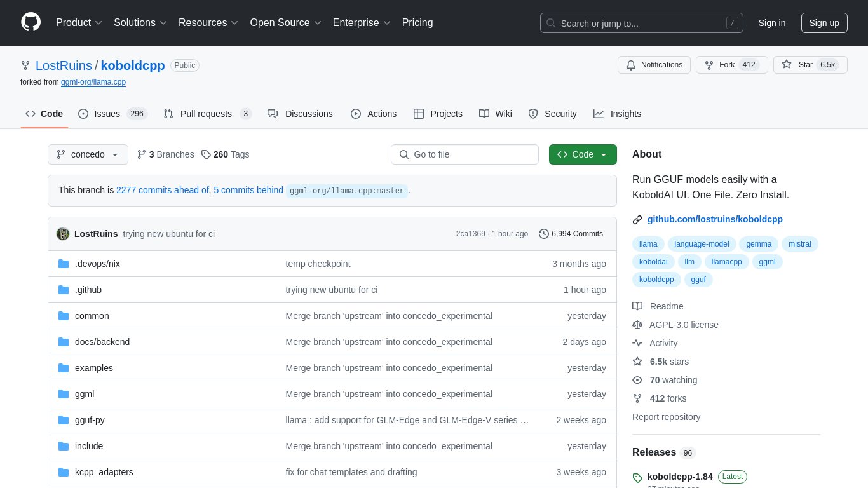The image size is (868, 488).
Task: Click the AGPL-3.0 license scale icon
Action: pyautogui.click(x=637, y=325)
